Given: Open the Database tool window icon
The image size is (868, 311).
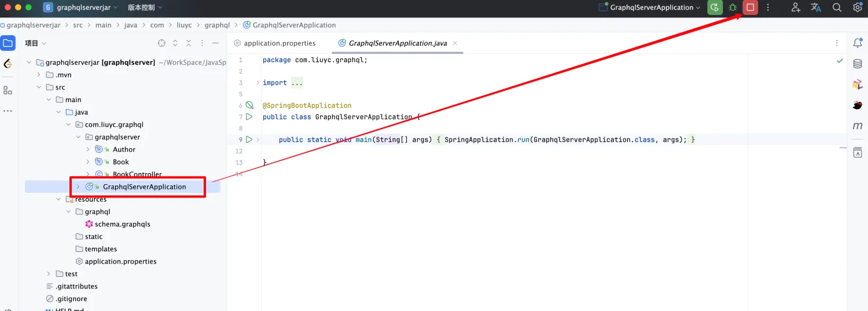Looking at the screenshot, I should (858, 64).
